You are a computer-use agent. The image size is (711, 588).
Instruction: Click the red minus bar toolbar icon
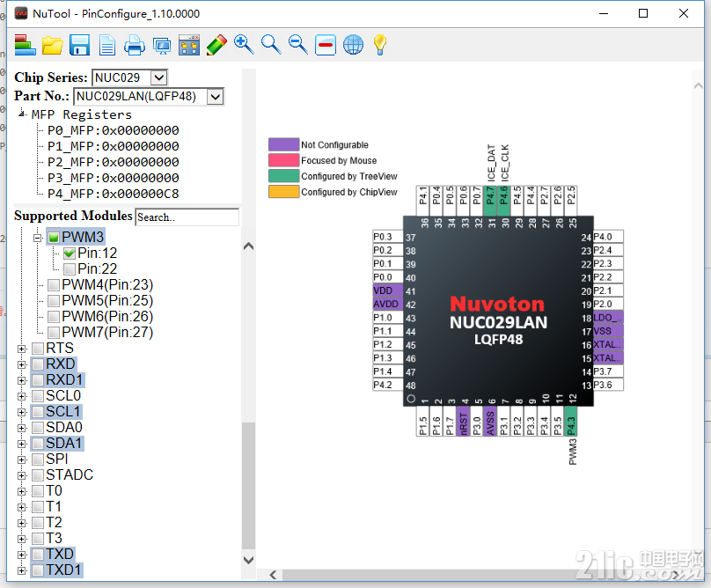pyautogui.click(x=326, y=45)
